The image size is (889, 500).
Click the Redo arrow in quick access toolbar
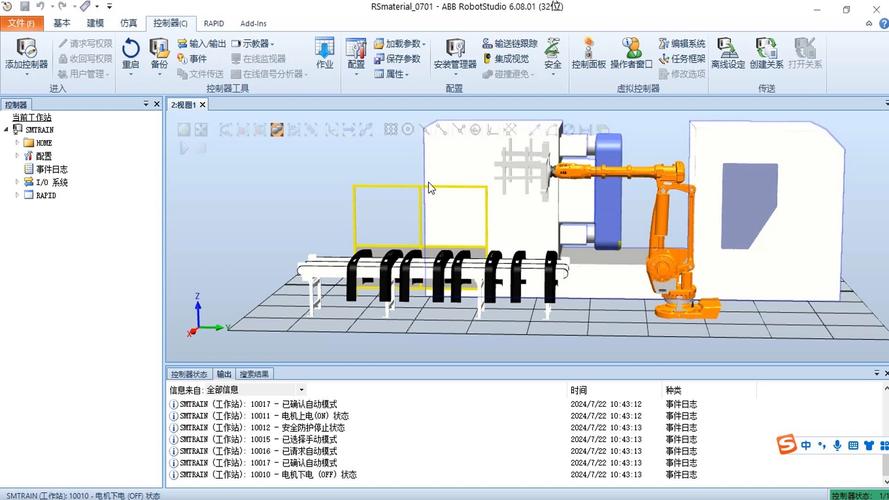(x=62, y=6)
